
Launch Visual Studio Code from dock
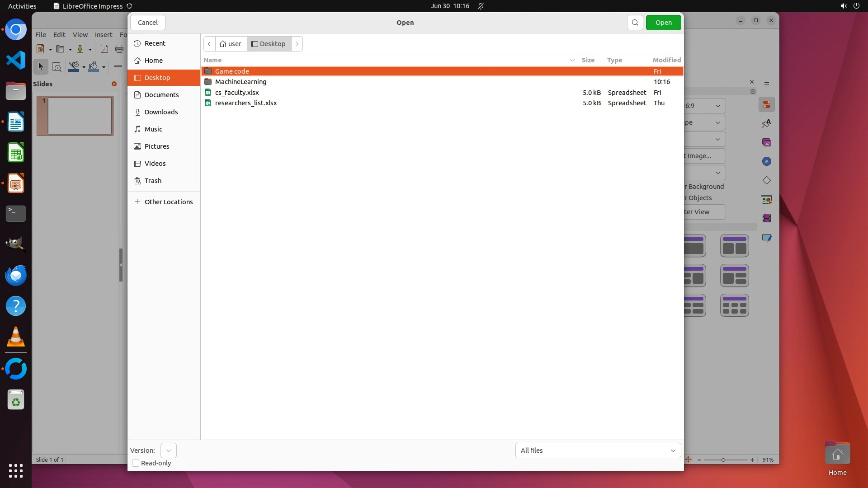point(16,60)
